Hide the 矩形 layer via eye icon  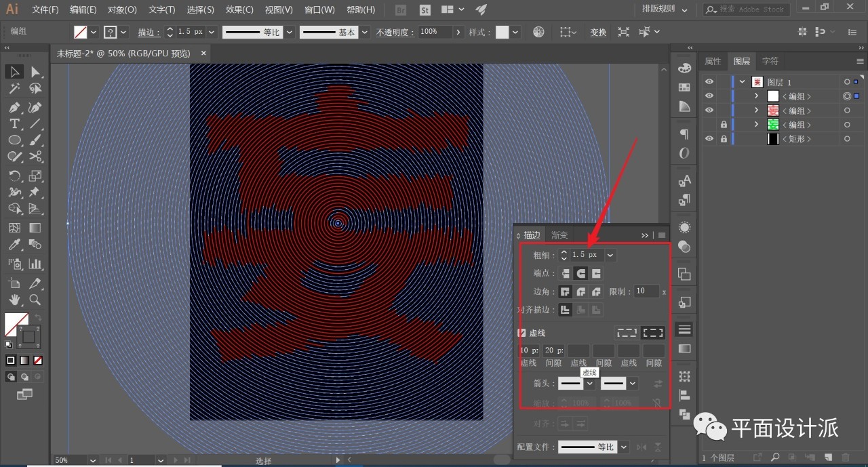coord(709,139)
